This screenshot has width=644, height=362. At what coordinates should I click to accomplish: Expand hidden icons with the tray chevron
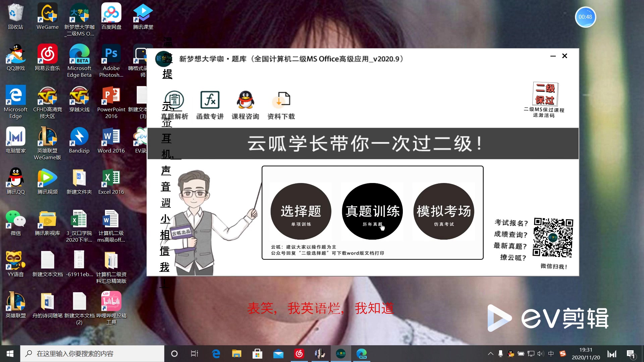point(490,353)
